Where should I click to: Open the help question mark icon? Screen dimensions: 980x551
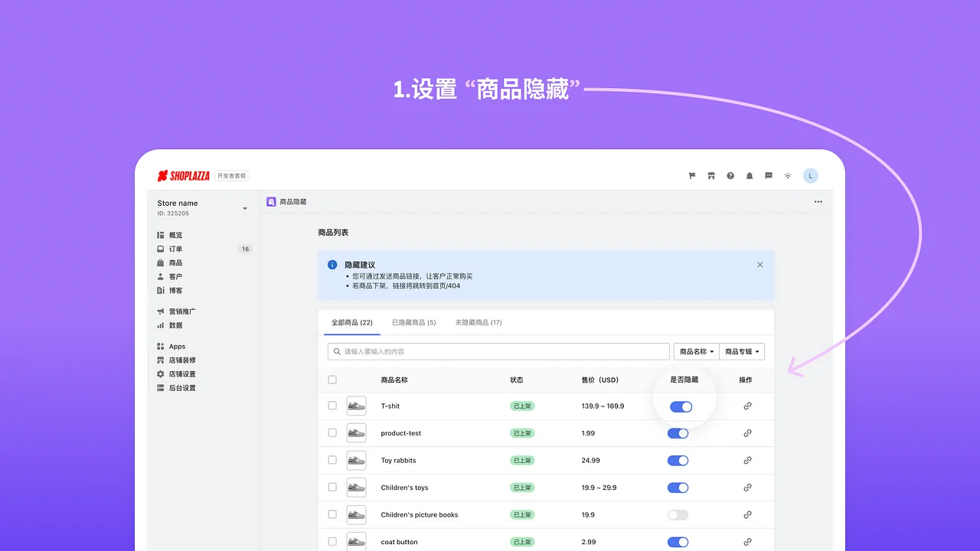[730, 176]
